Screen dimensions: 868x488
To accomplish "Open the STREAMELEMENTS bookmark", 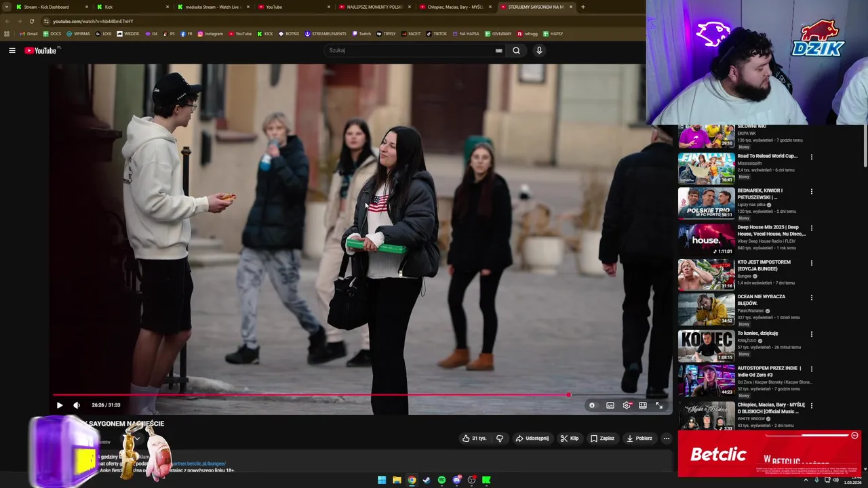I will coord(325,33).
